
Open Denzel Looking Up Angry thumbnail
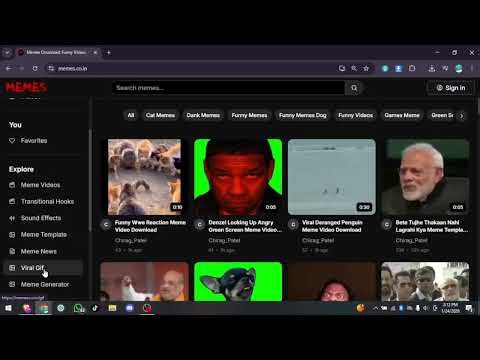click(x=238, y=177)
